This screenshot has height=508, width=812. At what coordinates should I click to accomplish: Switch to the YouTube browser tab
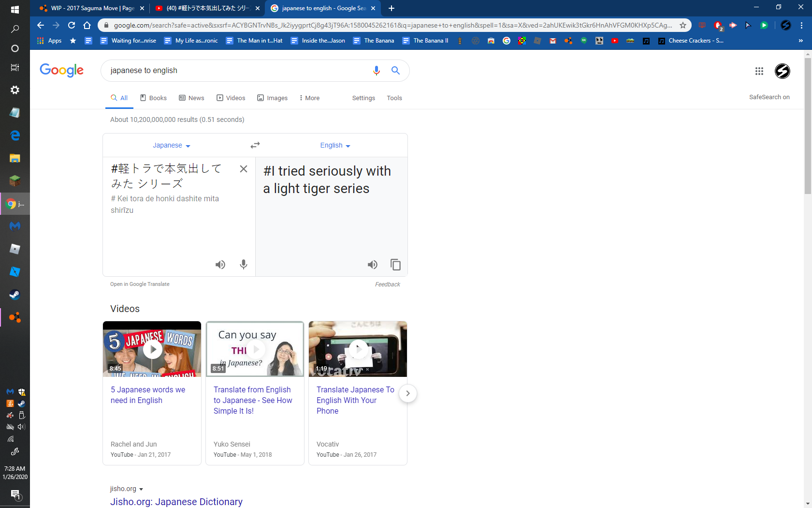207,8
